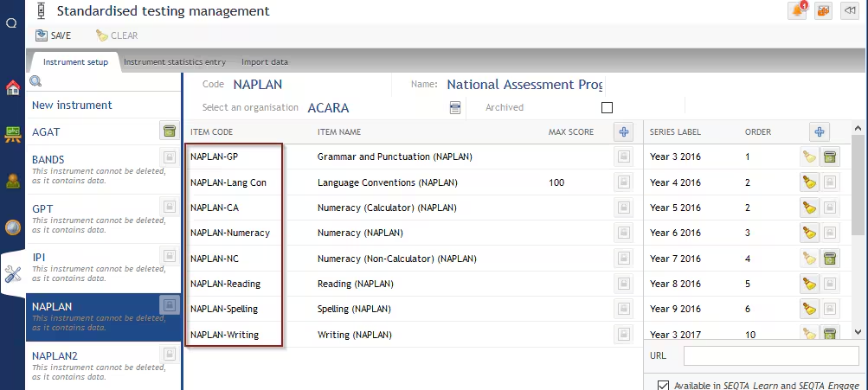Click the series list scrollbar down arrow

(858, 332)
